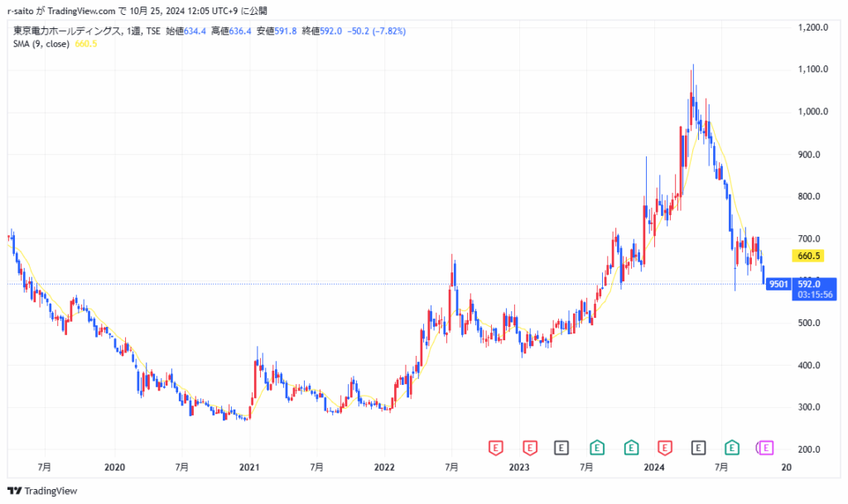Click the 2021 label on the time axis
This screenshot has height=504, width=848.
pos(250,468)
